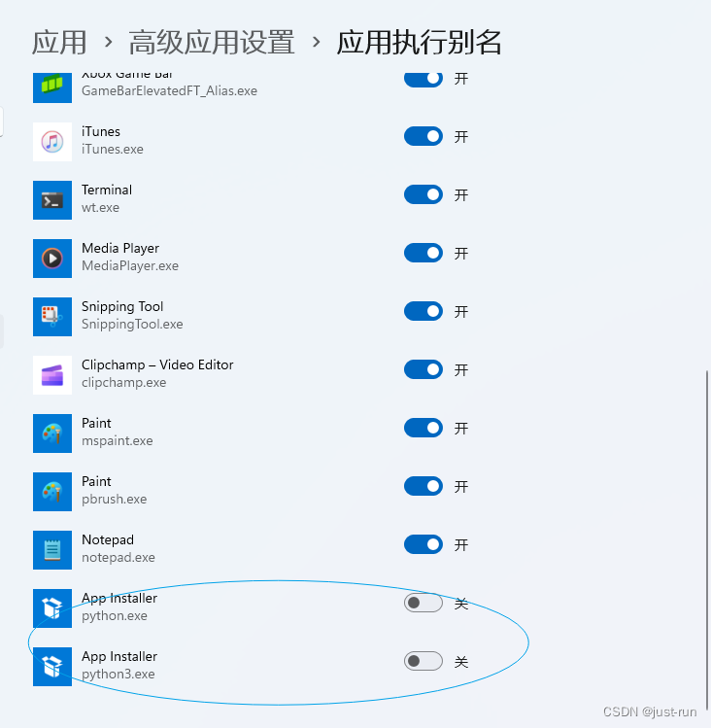Click the iTunes app icon
The width and height of the screenshot is (711, 728).
coord(52,142)
